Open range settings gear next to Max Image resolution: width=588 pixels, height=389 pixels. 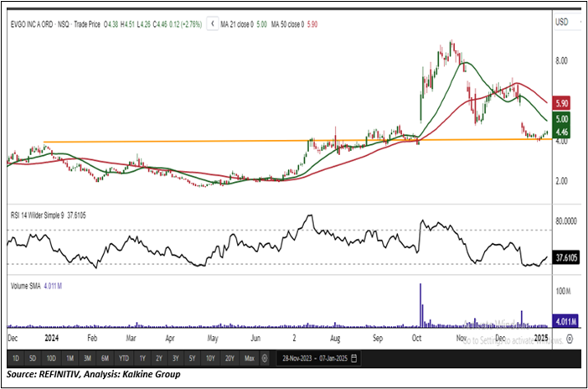click(265, 358)
